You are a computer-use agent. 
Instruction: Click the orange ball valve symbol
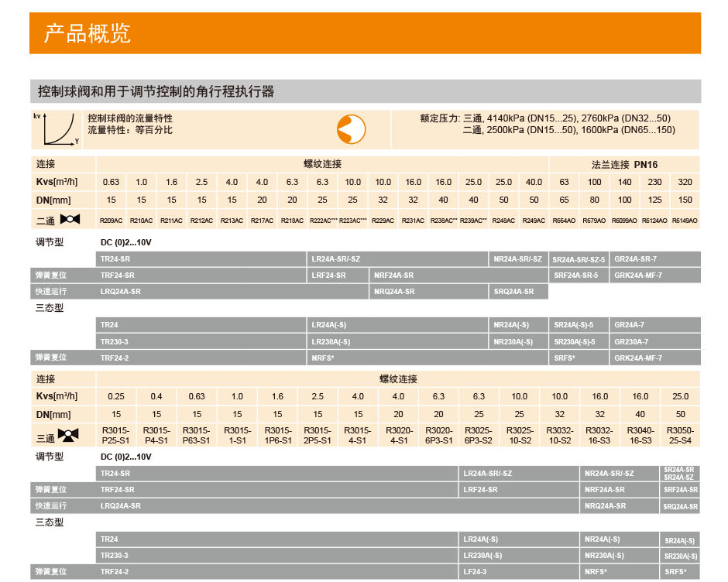tap(351, 129)
